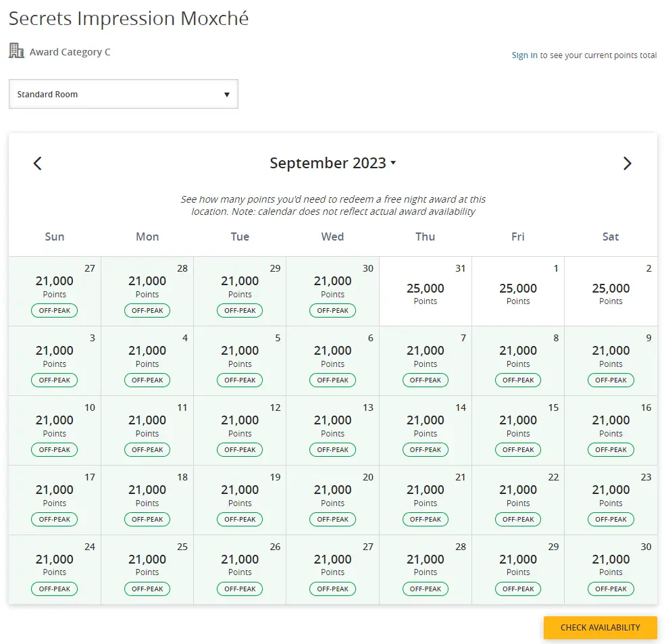Screen dimensions: 664x644
Task: Open the Standard Room dropdown
Action: [x=123, y=95]
